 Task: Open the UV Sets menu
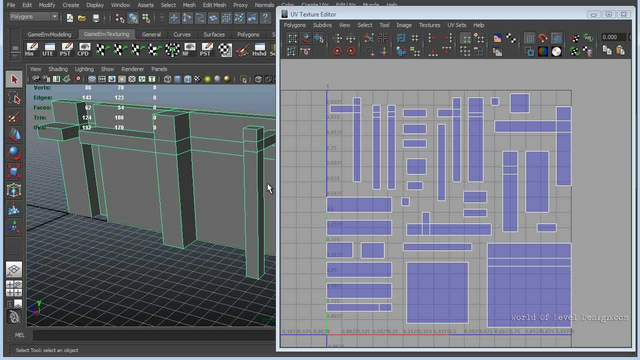(456, 25)
